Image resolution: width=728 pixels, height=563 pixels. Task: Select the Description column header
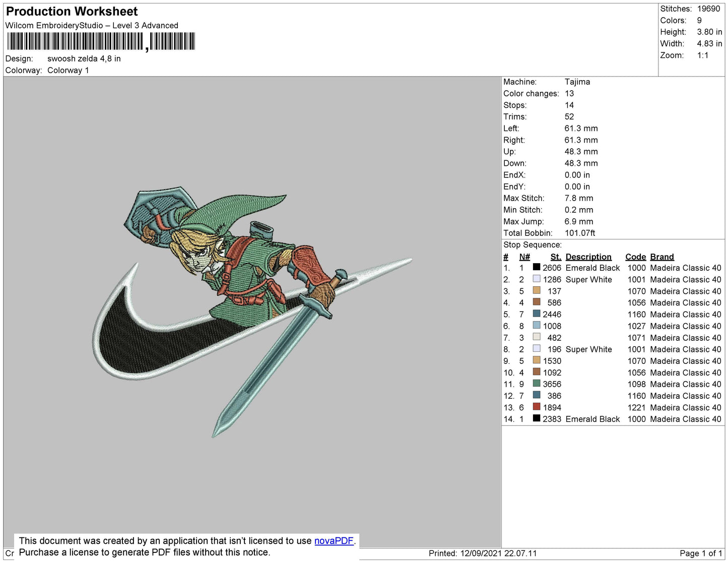[x=588, y=257]
